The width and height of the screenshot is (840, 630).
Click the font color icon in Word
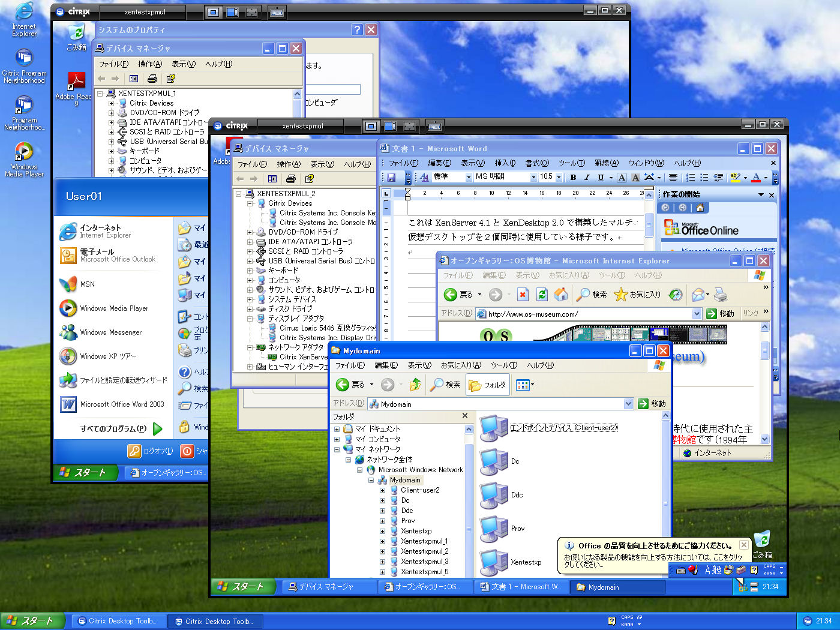(x=756, y=177)
